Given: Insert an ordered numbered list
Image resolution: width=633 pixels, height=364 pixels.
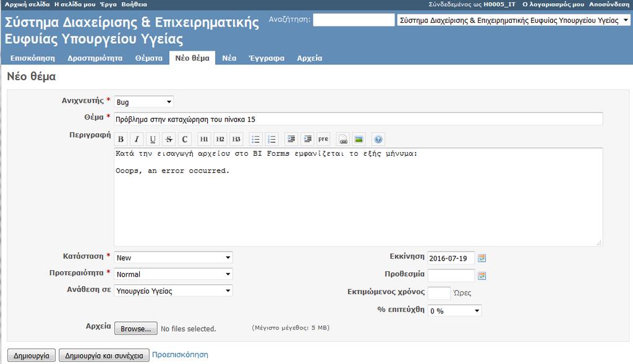Looking at the screenshot, I should click(272, 139).
